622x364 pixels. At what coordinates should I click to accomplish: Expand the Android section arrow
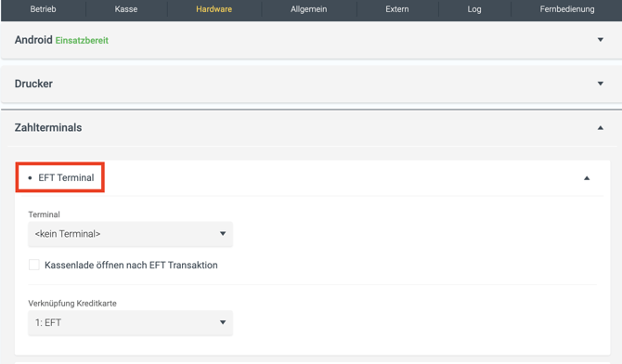coord(600,40)
